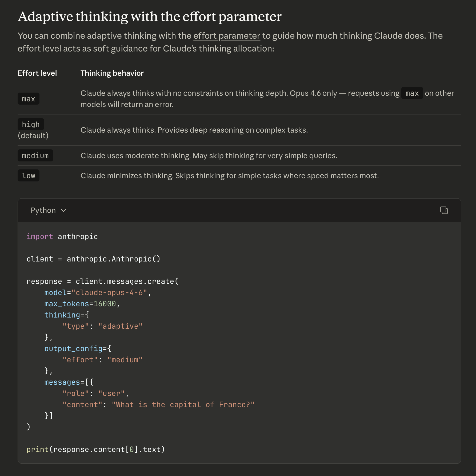Click the print response line
This screenshot has width=476, height=476.
click(96, 450)
